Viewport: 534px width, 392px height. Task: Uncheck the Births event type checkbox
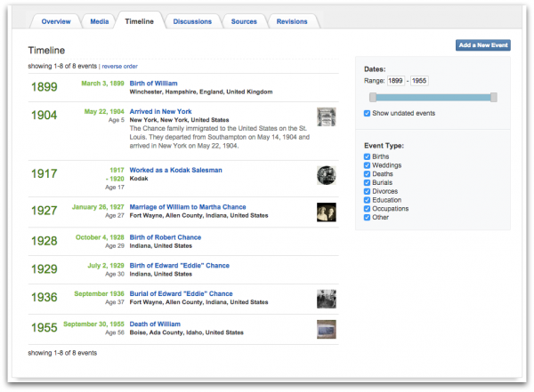click(x=367, y=156)
